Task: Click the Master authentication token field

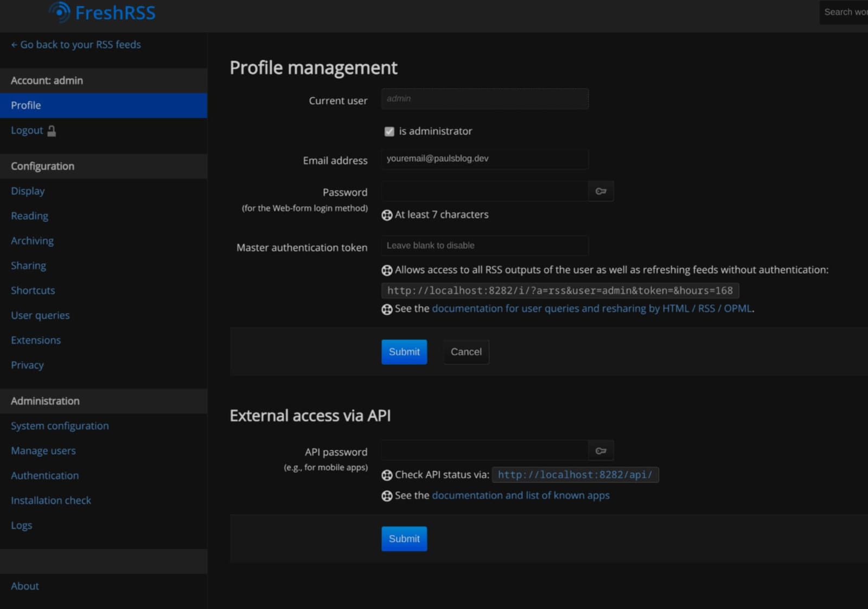Action: (x=484, y=245)
